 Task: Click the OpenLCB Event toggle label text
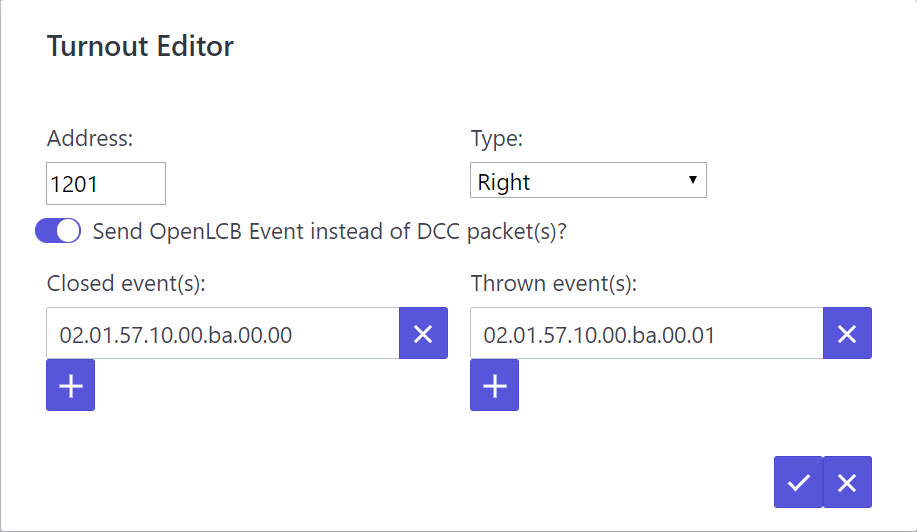tap(330, 232)
